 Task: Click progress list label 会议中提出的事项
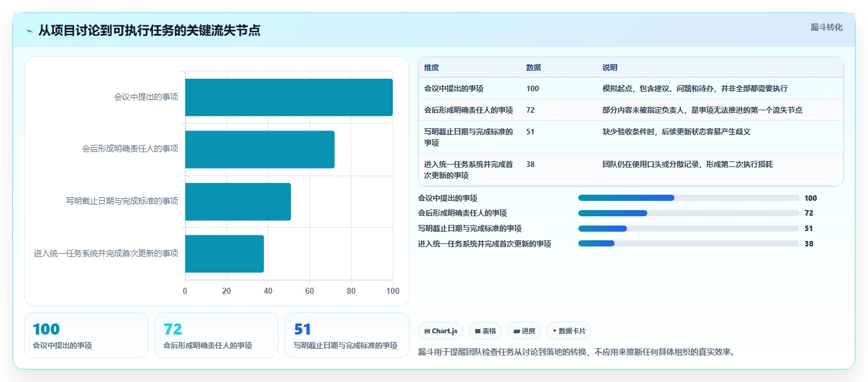tap(448, 198)
